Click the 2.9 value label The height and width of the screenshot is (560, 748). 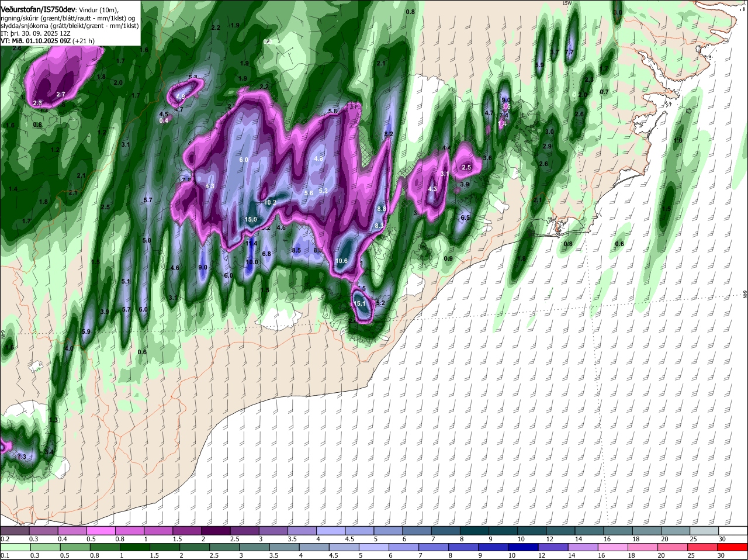tap(547, 146)
